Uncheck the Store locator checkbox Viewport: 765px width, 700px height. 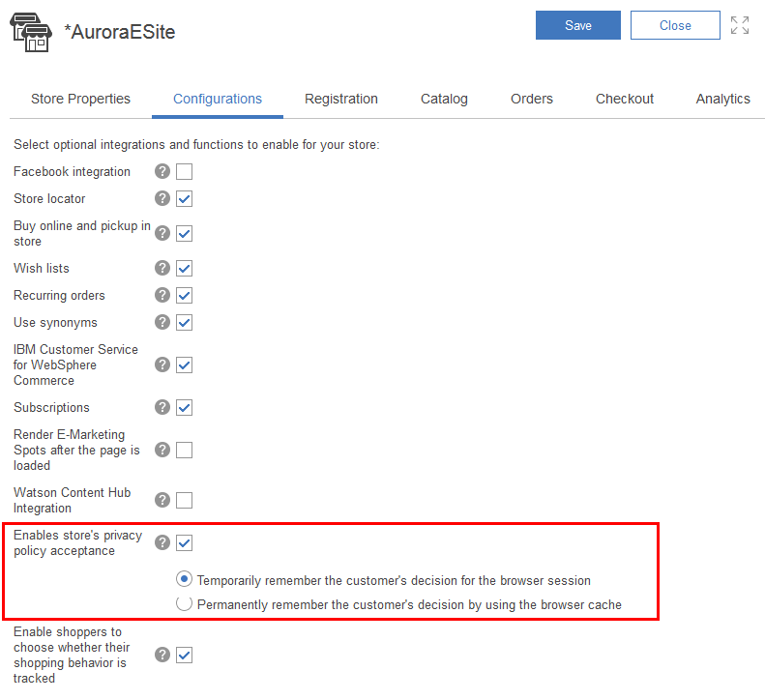(184, 198)
